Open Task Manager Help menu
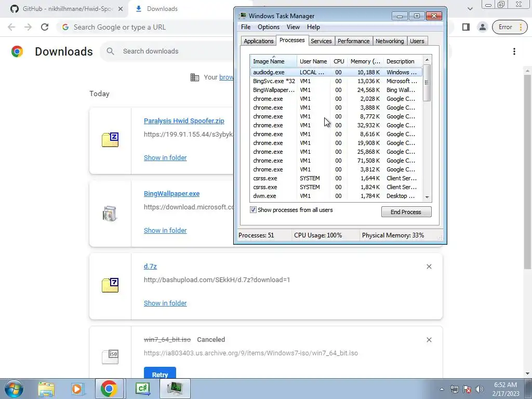Screen dimensions: 532x399 (x=313, y=27)
